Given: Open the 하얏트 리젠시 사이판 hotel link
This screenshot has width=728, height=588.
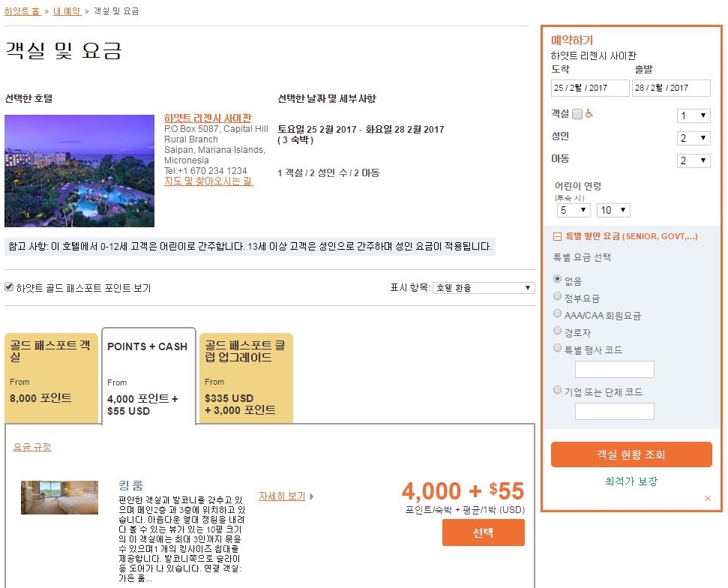Looking at the screenshot, I should (208, 118).
